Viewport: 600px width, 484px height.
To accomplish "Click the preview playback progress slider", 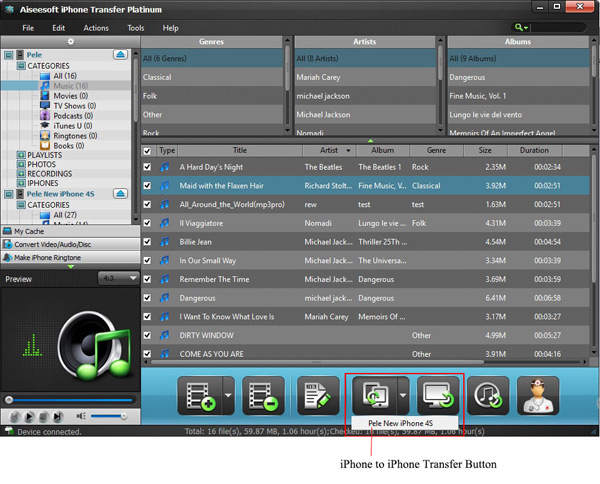I will click(x=70, y=400).
